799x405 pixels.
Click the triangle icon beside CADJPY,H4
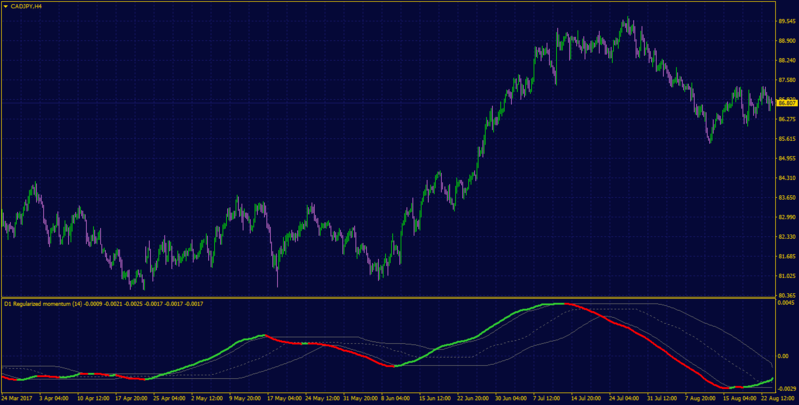click(6, 7)
